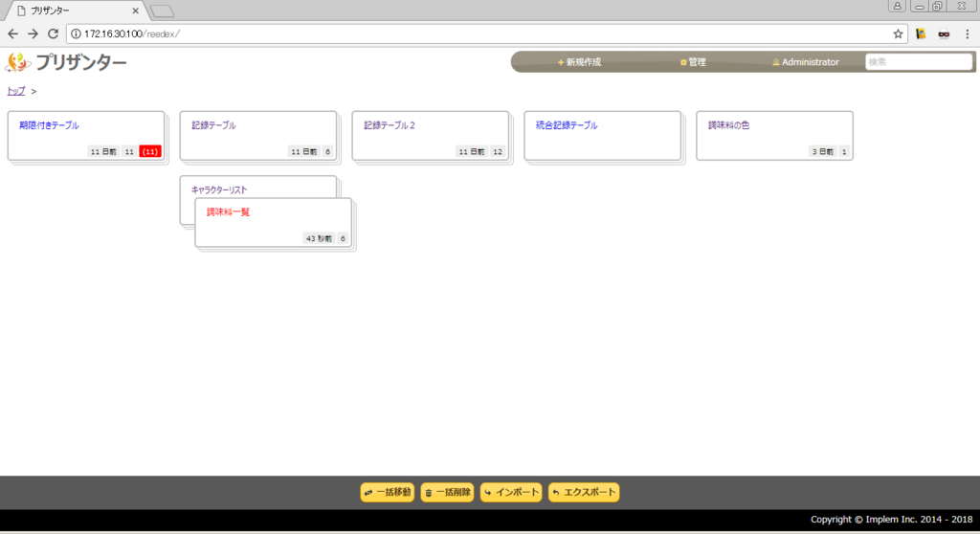
Task: Open the 調味料一覧 card
Action: pyautogui.click(x=273, y=223)
